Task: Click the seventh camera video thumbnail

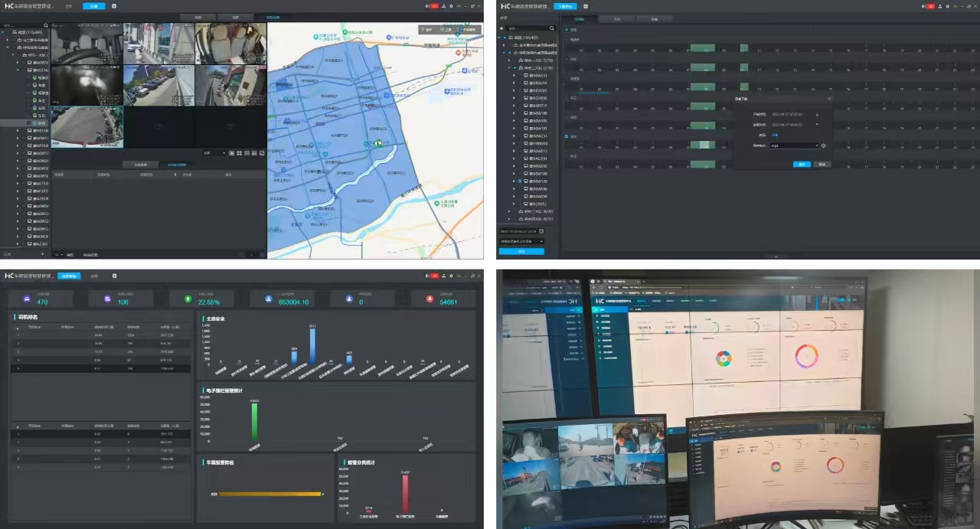Action: (x=87, y=126)
